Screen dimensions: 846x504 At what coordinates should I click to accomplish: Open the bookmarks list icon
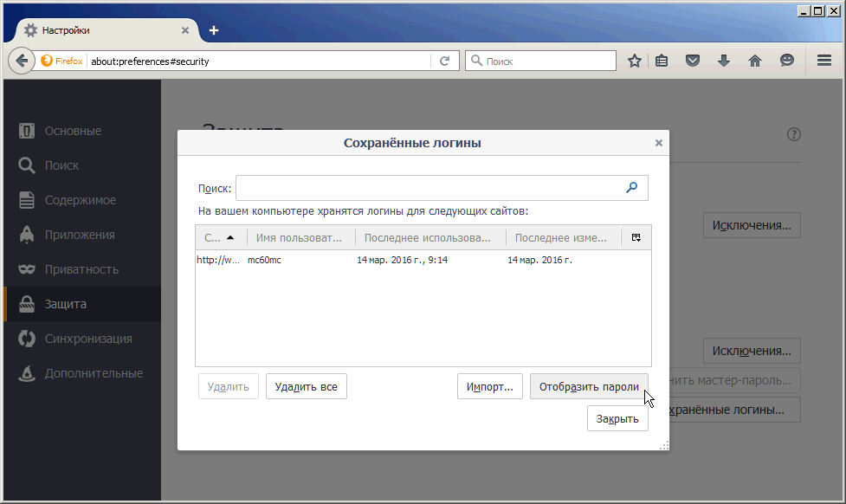pos(662,61)
